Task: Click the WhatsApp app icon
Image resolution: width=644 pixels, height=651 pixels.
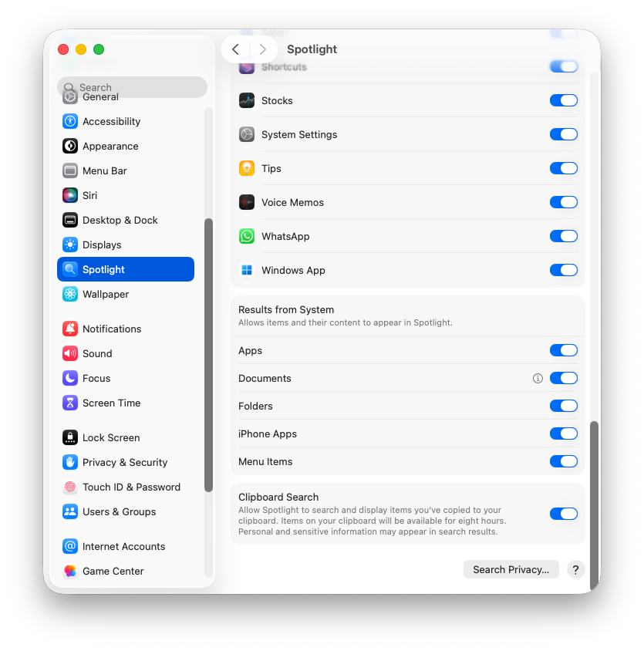Action: [x=247, y=236]
